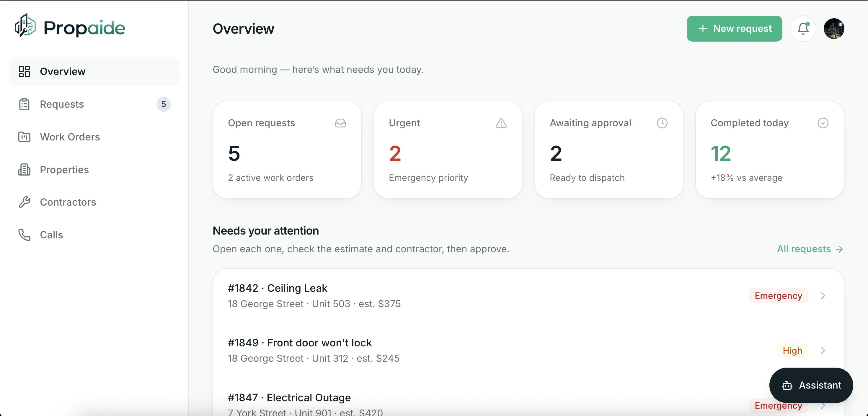The width and height of the screenshot is (868, 416).
Task: Open the Assistant chat button
Action: click(811, 385)
